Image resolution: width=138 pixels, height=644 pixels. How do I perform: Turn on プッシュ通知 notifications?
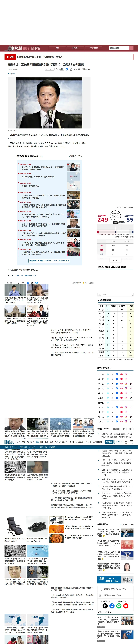(x=88, y=283)
